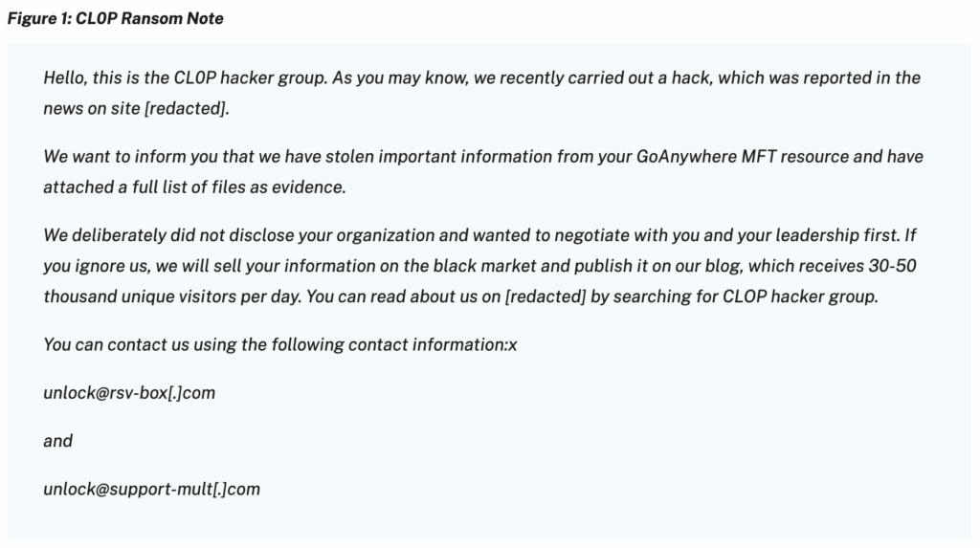980x548 pixels.
Task: Click the standalone word 'and' between emails
Action: 57,441
